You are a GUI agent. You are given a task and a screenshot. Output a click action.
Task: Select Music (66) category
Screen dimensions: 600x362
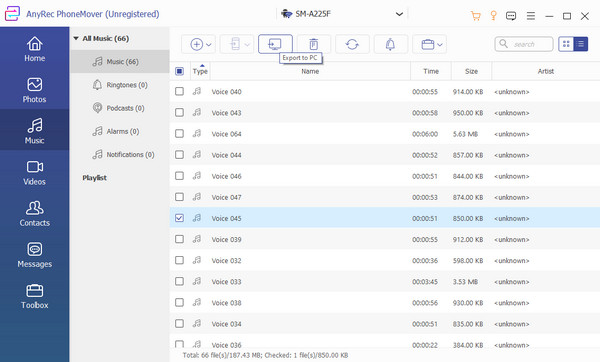point(120,62)
